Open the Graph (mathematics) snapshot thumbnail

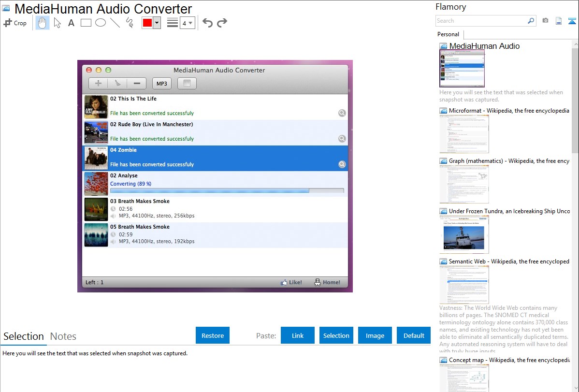(x=464, y=184)
